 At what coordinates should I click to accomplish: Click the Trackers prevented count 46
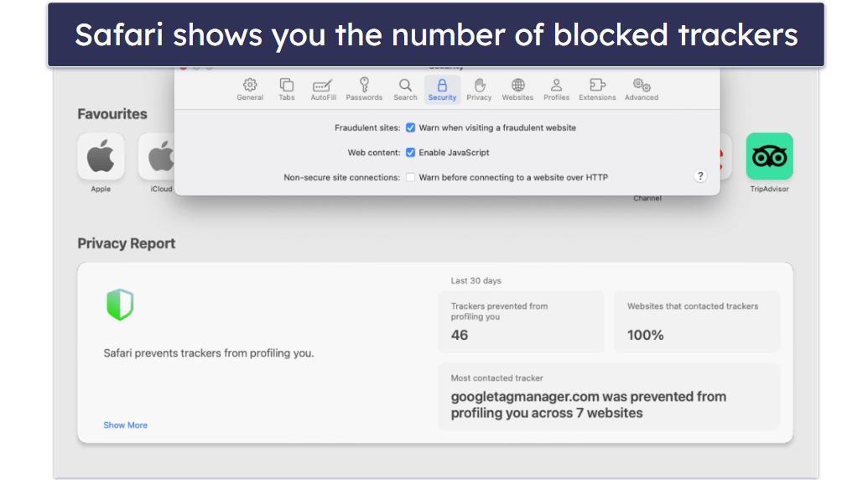click(x=460, y=335)
